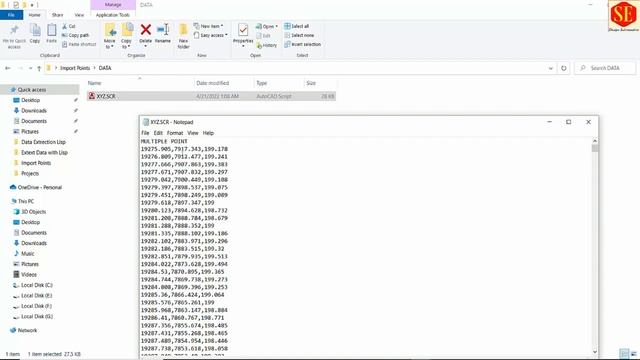Switch to the Home ribbon tab
Image resolution: width=640 pixels, height=360 pixels.
[34, 15]
